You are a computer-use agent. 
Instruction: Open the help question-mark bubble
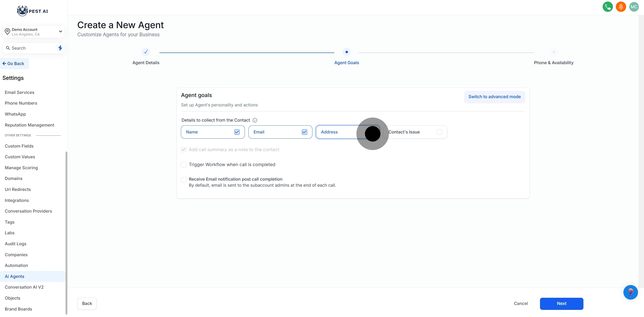(630, 292)
